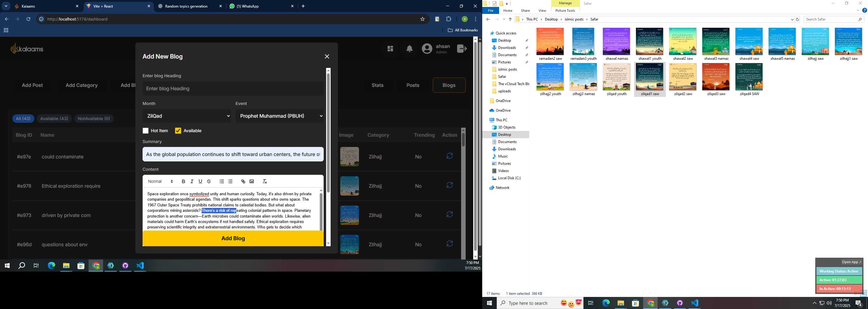This screenshot has height=309, width=868.
Task: Refresh action for the #e96d blog row
Action: tap(449, 244)
